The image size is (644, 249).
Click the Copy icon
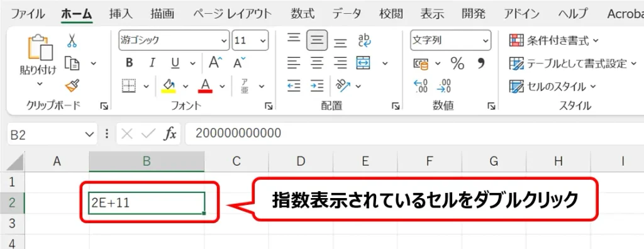[72, 63]
